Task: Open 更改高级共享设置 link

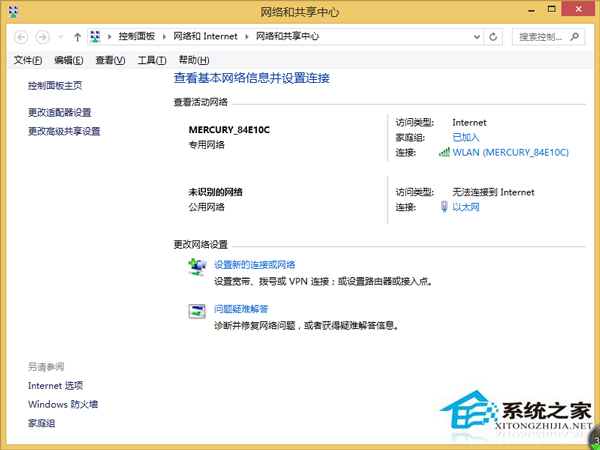Action: tap(64, 131)
